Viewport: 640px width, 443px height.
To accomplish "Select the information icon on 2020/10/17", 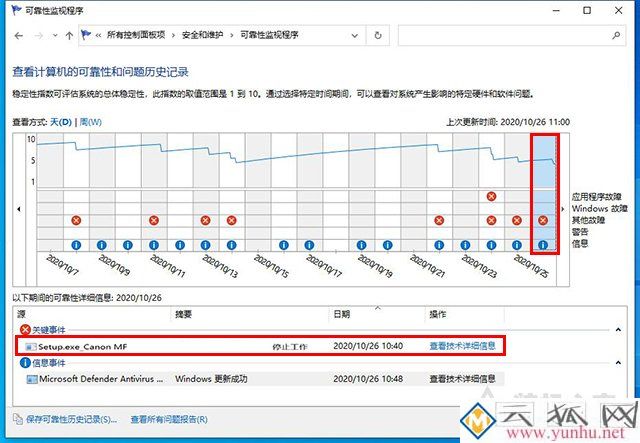I will [x=309, y=245].
